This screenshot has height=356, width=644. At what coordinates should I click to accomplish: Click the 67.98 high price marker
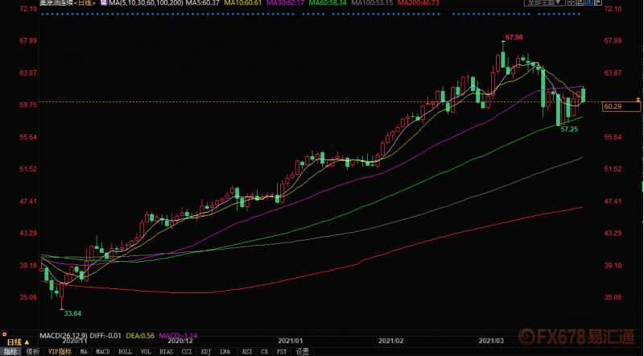pos(514,38)
